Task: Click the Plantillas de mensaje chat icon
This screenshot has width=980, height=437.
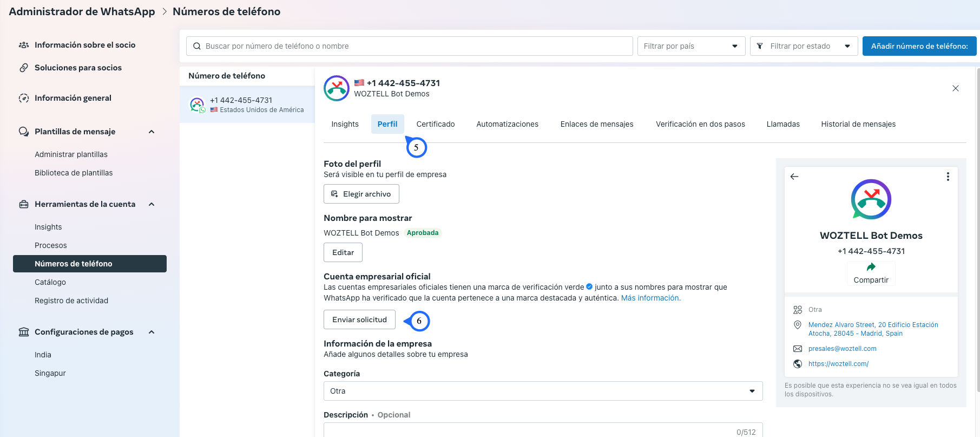Action: (24, 132)
